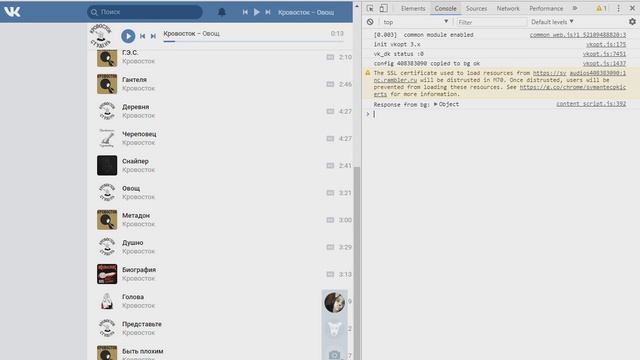Toggle DevTools device toolbar
The image size is (640, 360).
point(383,8)
